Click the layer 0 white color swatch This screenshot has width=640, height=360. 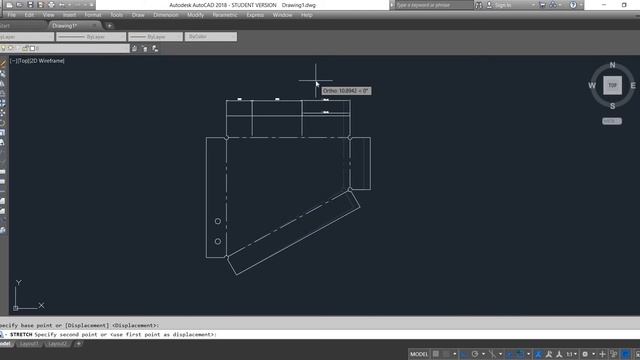pos(32,48)
